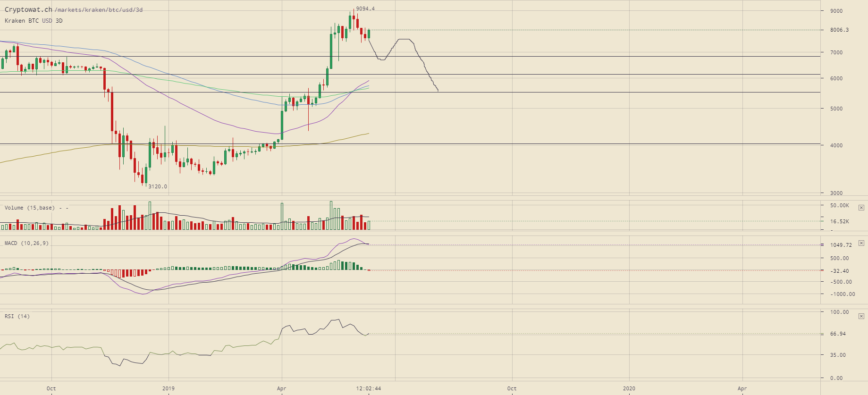868x395 pixels.
Task: Select the -32.40 MACD histogram value
Action: point(840,271)
